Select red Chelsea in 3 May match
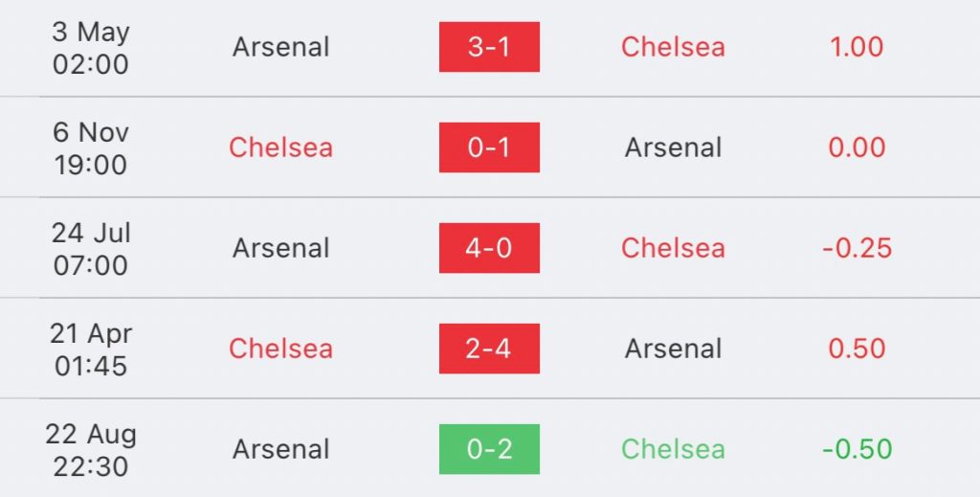The height and width of the screenshot is (497, 980). click(673, 47)
